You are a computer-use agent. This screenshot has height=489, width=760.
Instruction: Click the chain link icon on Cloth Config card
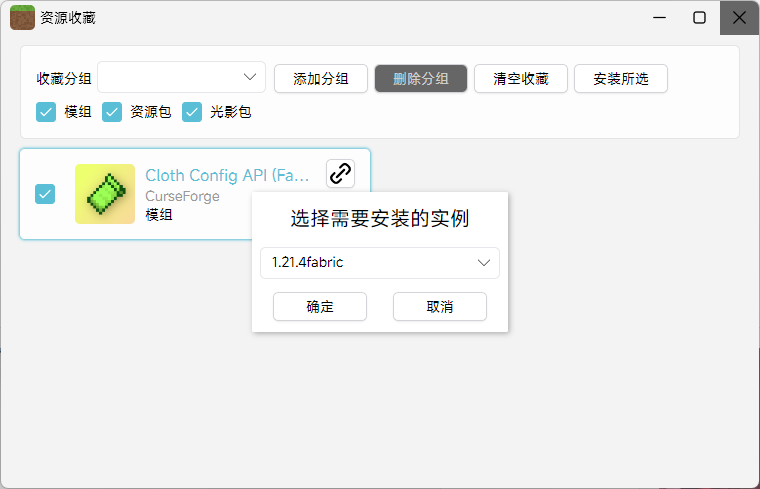340,173
